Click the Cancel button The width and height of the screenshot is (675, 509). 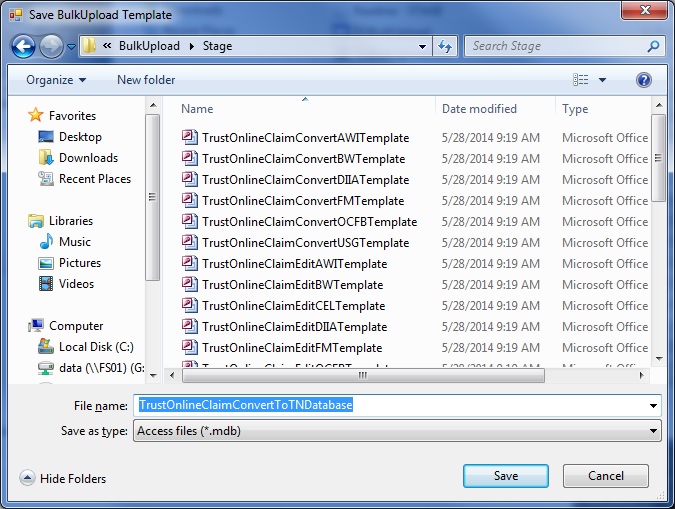pos(605,476)
